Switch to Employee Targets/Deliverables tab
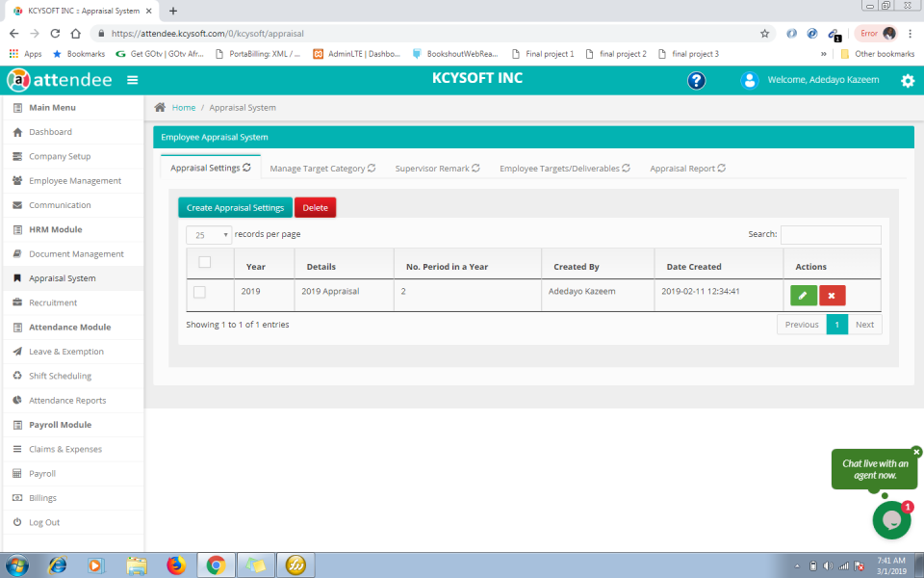Viewport: 924px width, 578px height. tap(565, 168)
